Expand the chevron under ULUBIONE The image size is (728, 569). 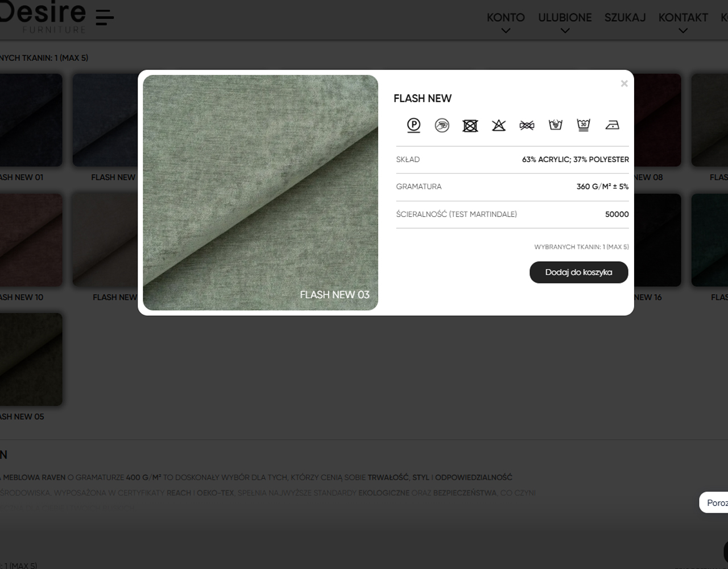click(565, 31)
